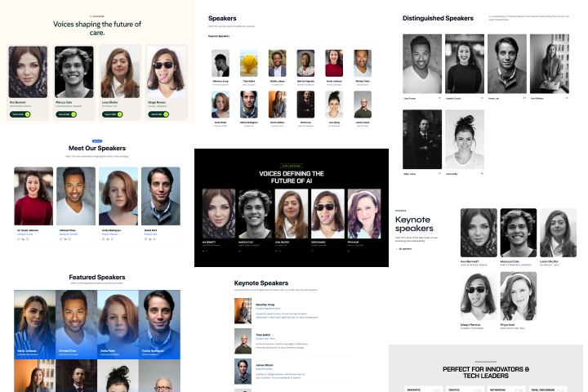Click arrow icon under man in knit vest

pyautogui.click(x=523, y=98)
